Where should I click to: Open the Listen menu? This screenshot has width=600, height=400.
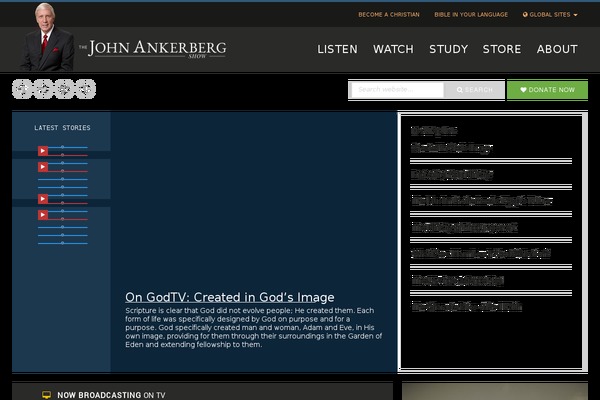click(x=338, y=49)
